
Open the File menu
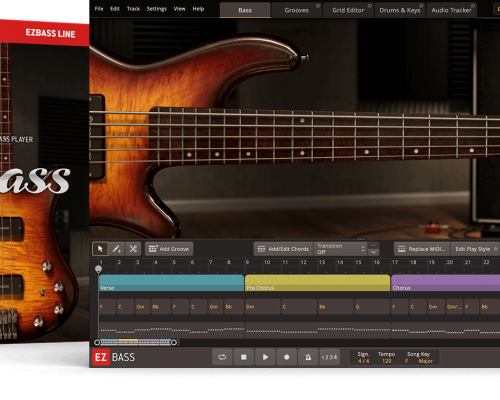click(x=99, y=9)
